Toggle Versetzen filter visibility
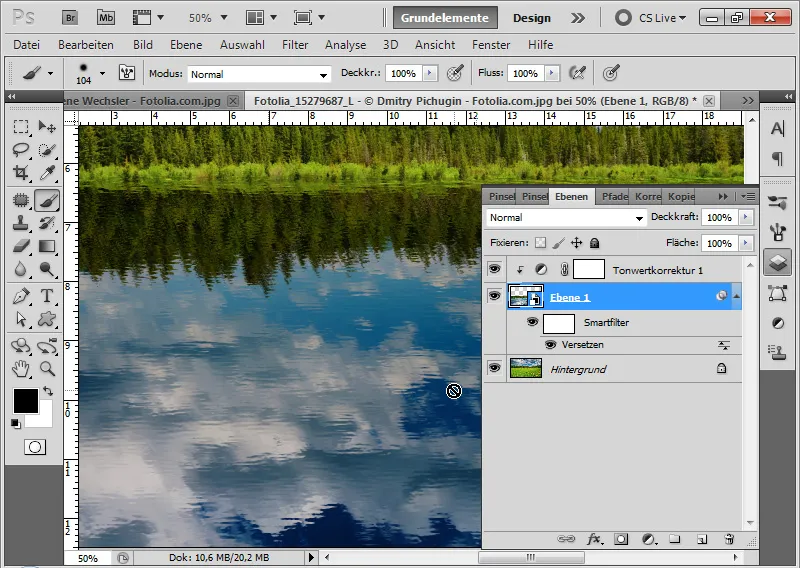Screen dimensions: 800x568 pyautogui.click(x=551, y=344)
